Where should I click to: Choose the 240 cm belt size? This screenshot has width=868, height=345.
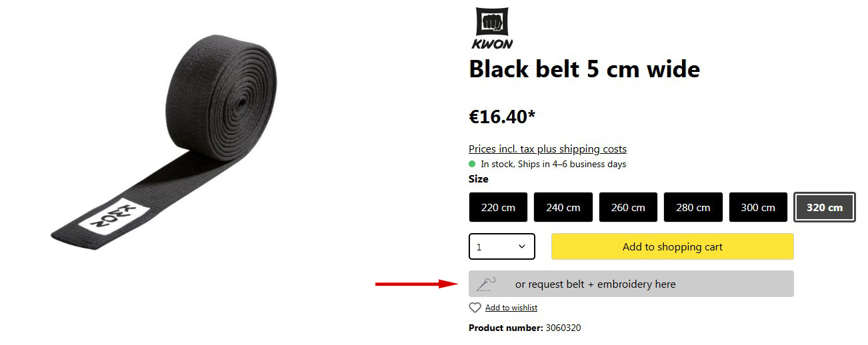(x=563, y=207)
